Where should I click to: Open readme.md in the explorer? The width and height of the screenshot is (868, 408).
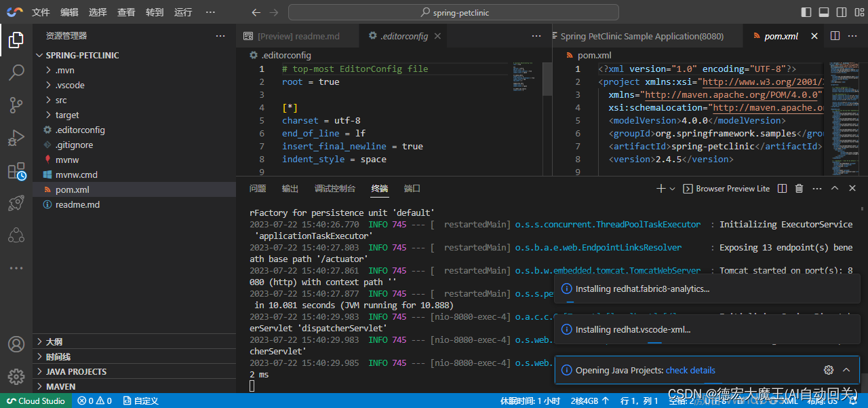(x=134, y=204)
